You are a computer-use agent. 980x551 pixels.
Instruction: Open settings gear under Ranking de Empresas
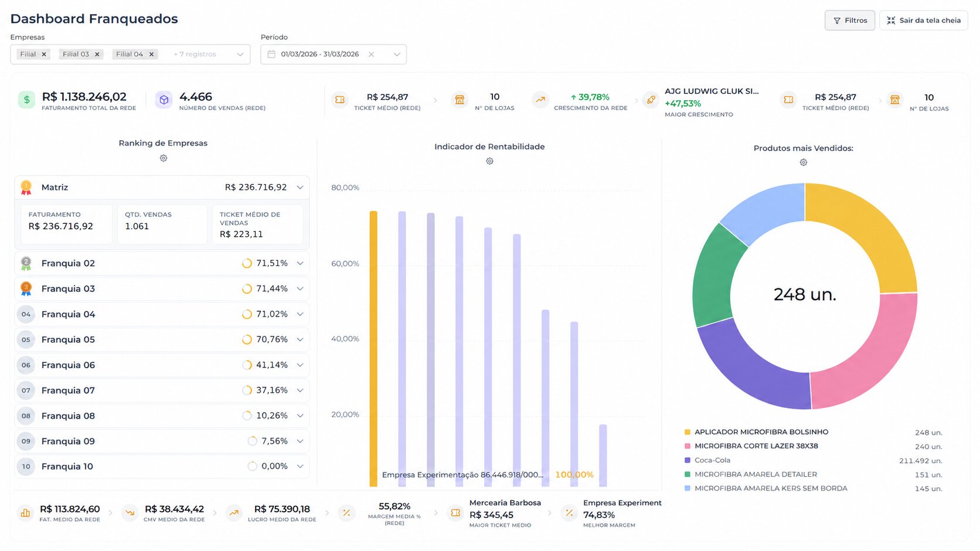click(164, 158)
